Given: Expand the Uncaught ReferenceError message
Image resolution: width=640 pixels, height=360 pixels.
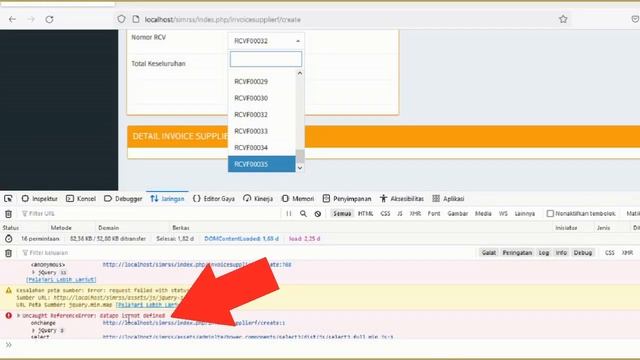Looking at the screenshot, I should (18, 316).
